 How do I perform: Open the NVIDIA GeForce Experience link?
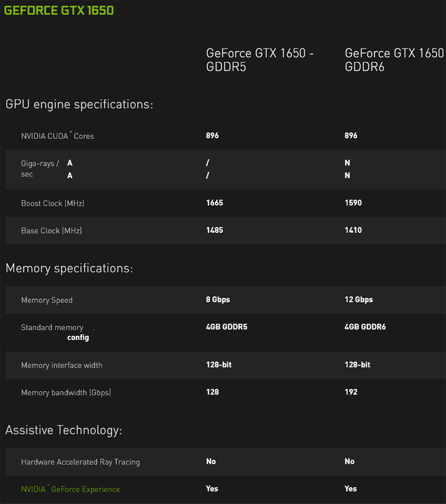[x=71, y=489]
